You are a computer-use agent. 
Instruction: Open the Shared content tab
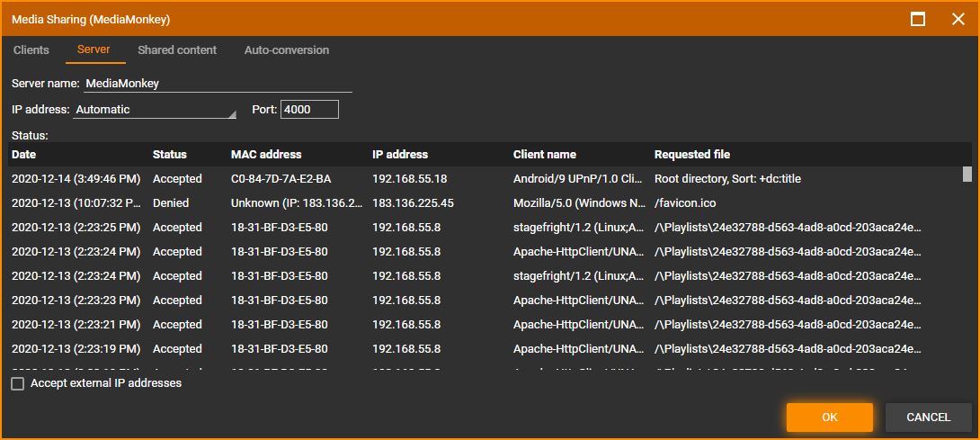point(177,50)
